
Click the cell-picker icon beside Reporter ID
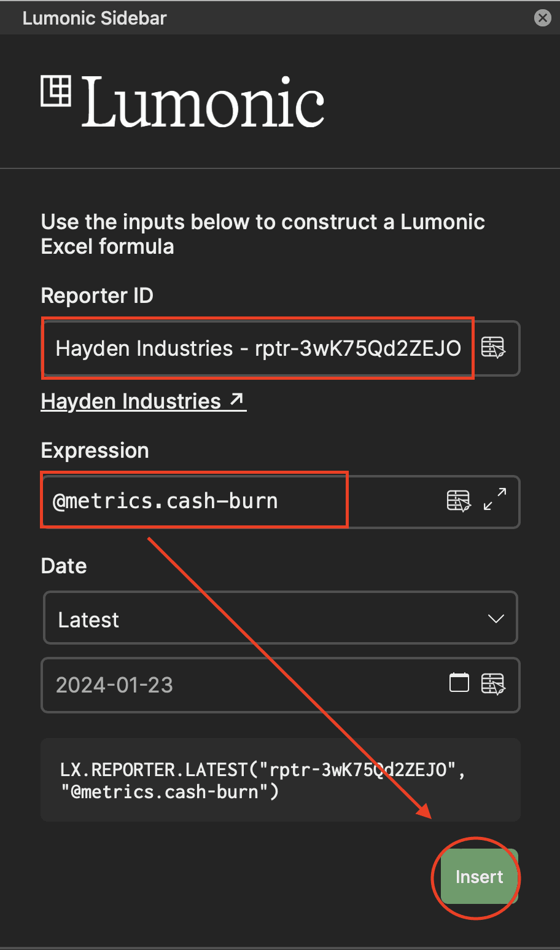[x=493, y=347]
